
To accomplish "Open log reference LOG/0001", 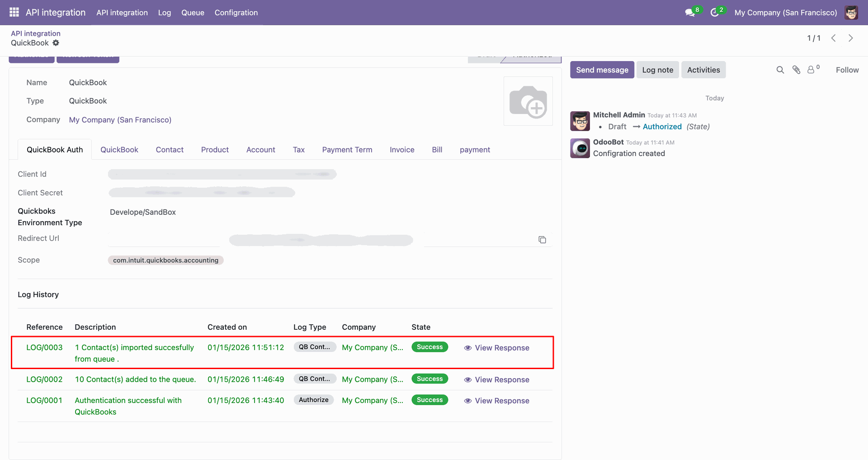I will [44, 400].
